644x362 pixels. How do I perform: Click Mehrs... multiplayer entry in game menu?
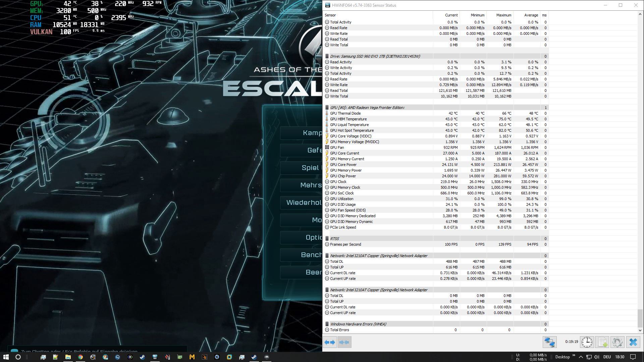coord(301,185)
